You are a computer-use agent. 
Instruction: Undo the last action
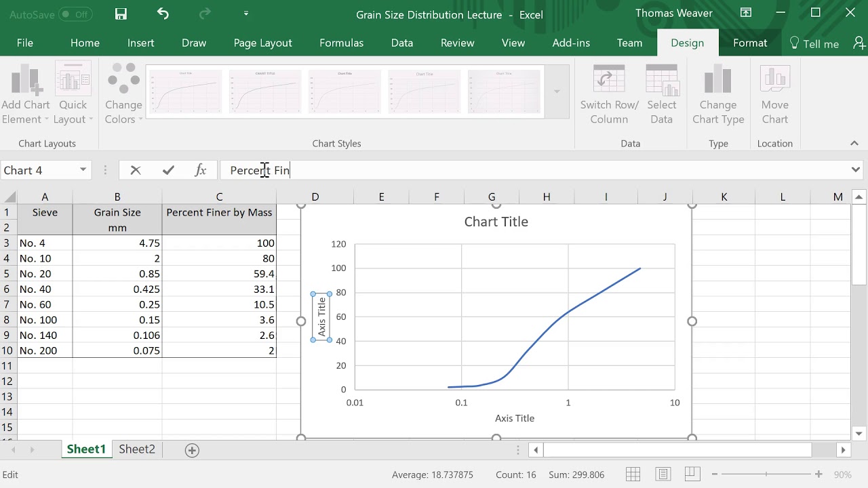pyautogui.click(x=163, y=14)
